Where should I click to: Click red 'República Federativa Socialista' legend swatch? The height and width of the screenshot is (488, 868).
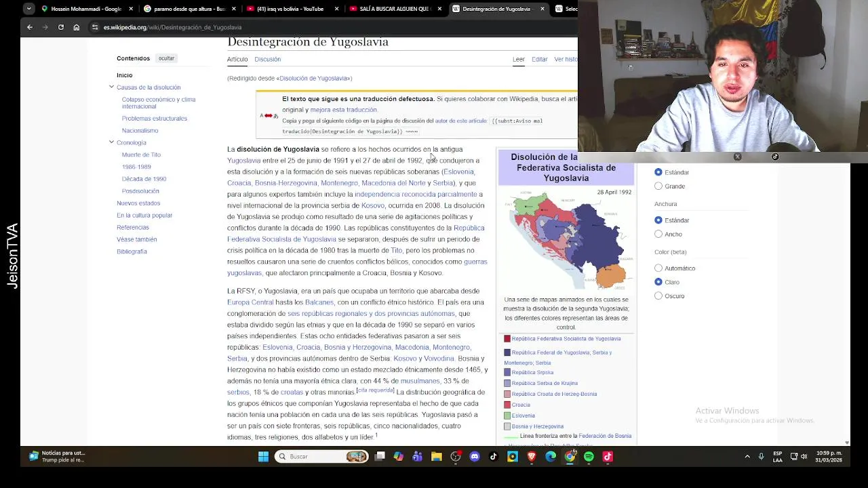pyautogui.click(x=507, y=339)
